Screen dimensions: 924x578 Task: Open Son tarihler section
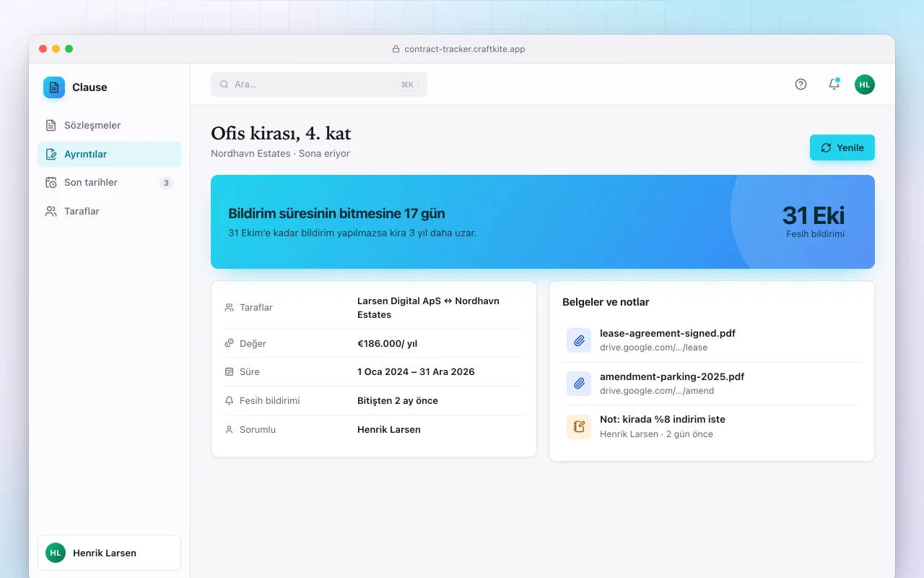[109, 183]
